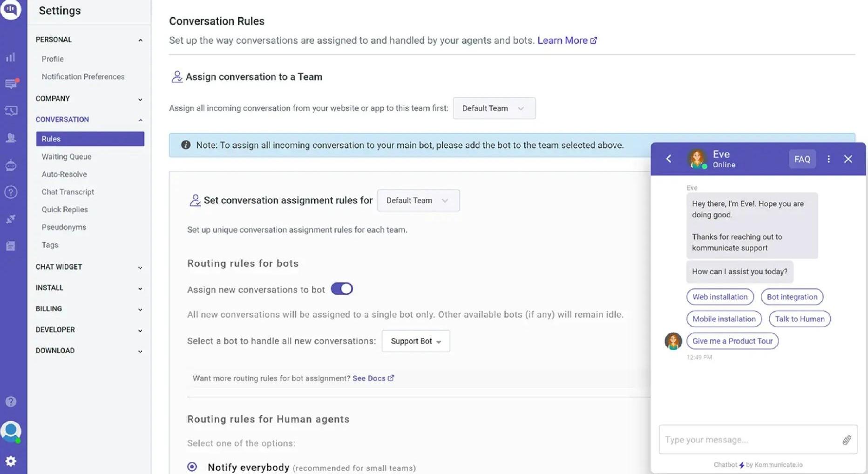Open Tags settings
This screenshot has width=868, height=474.
coord(50,245)
